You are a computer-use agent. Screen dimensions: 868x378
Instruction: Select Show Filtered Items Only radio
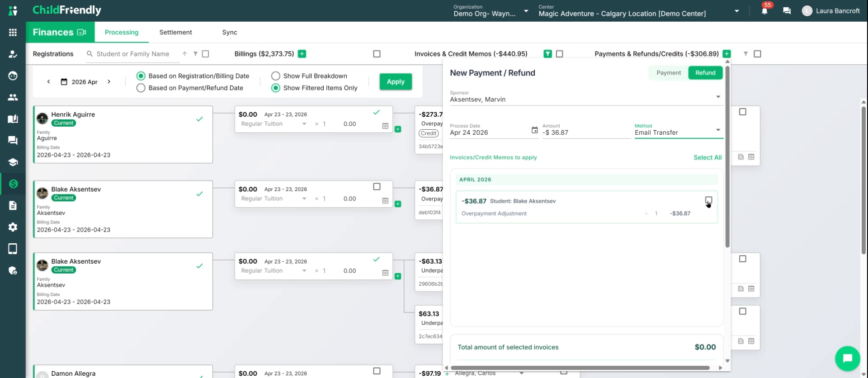point(275,88)
